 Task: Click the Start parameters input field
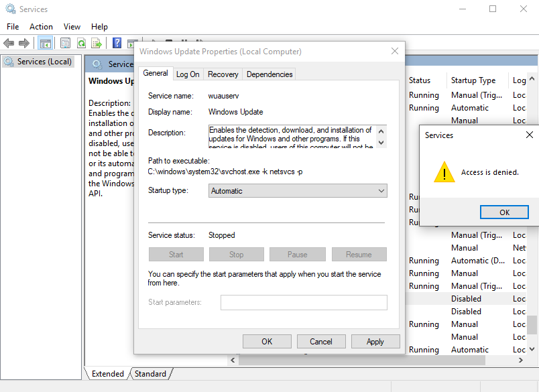pos(304,302)
